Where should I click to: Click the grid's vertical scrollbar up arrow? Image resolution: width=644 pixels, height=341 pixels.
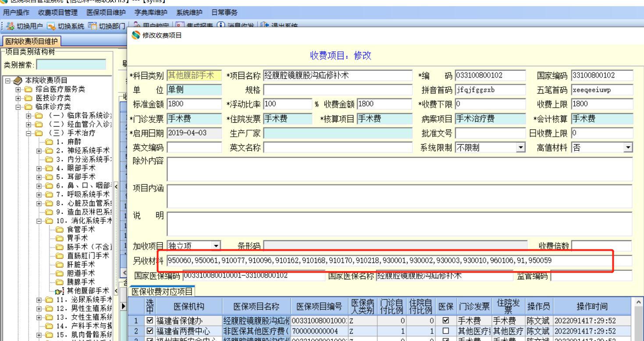[640, 302]
